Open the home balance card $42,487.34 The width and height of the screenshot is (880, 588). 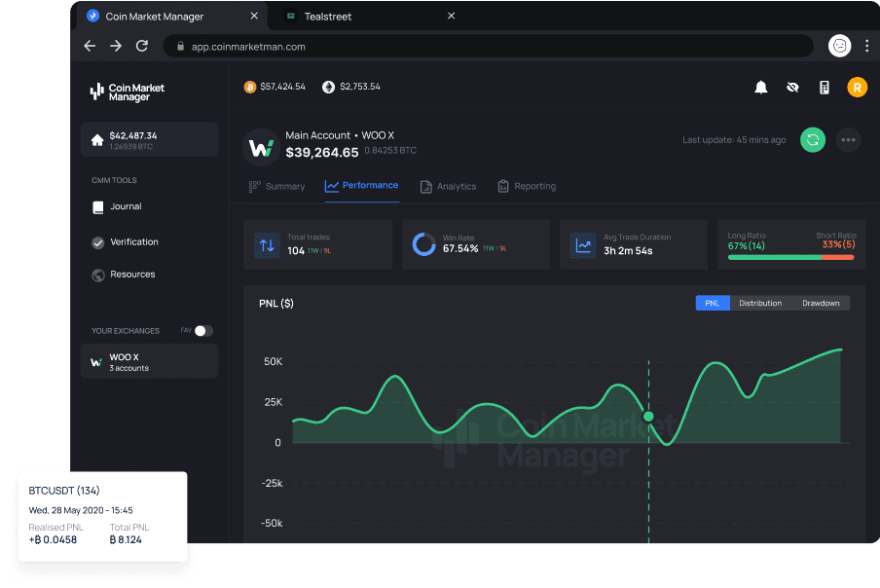coord(149,140)
